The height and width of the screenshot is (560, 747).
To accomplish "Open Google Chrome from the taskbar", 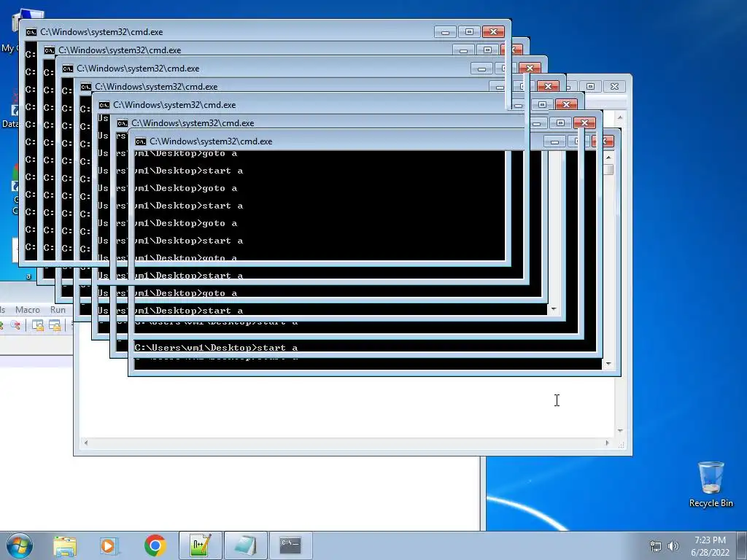I will tap(155, 545).
